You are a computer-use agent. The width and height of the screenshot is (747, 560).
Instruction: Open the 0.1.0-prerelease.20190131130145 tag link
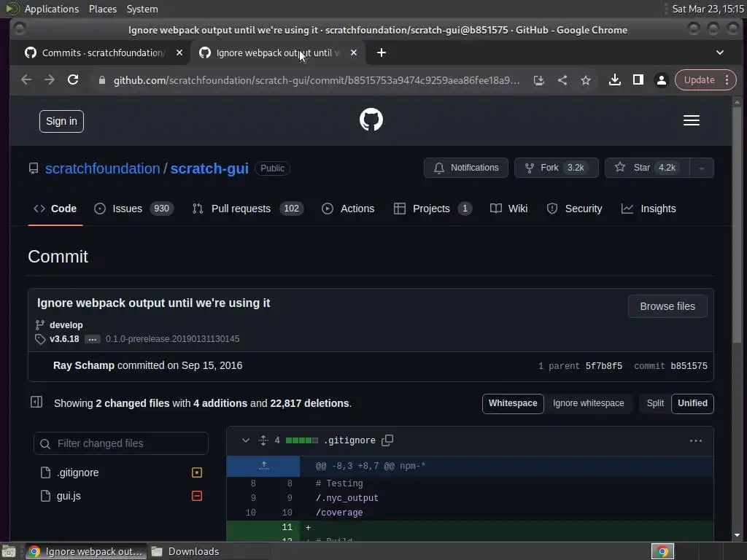(172, 339)
